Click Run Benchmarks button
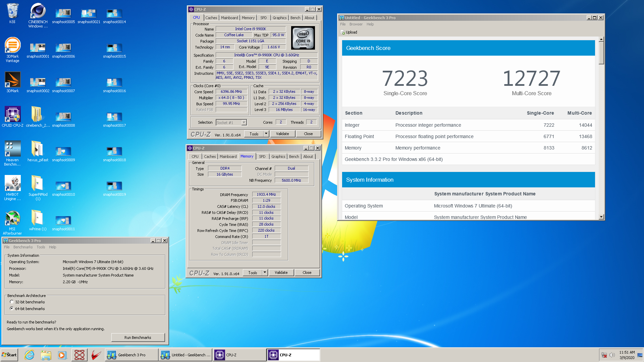The image size is (644, 362). point(138,338)
